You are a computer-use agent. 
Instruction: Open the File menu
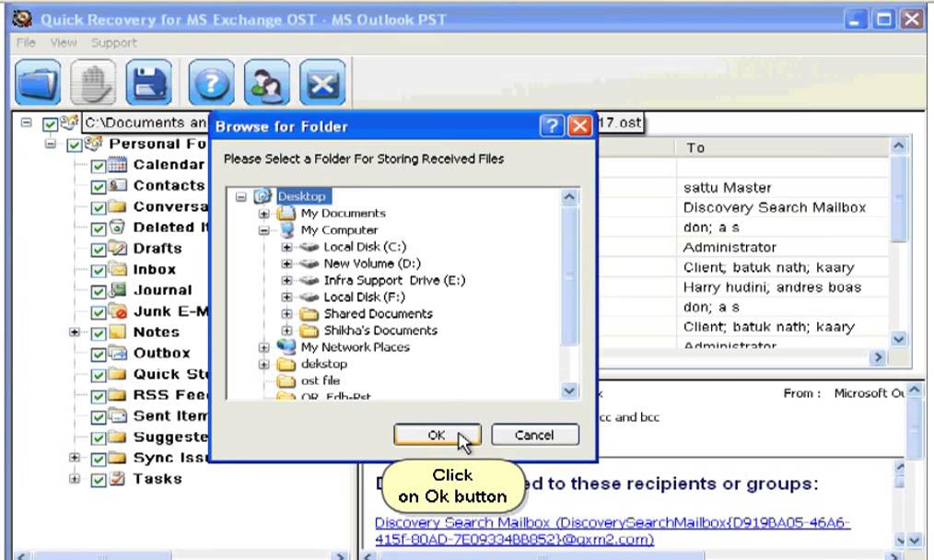[26, 43]
